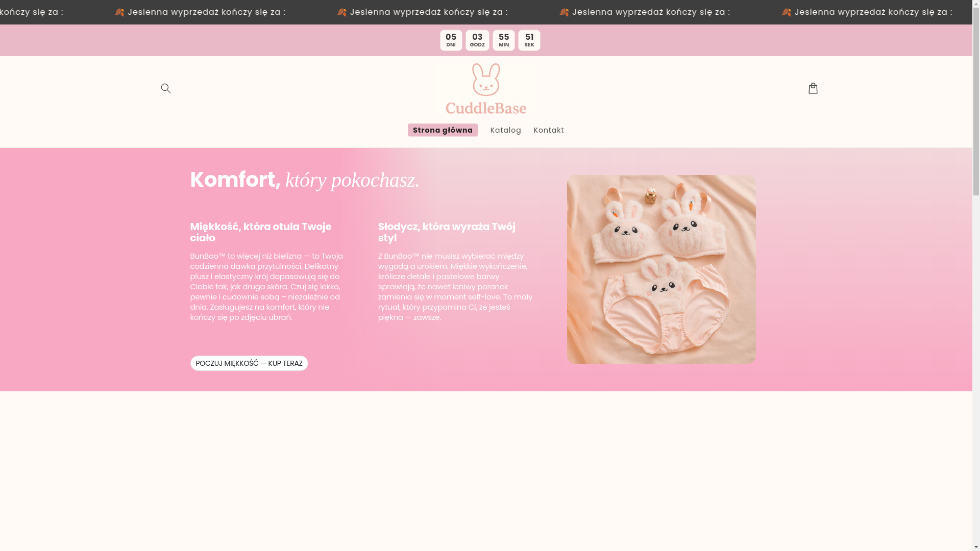Click the Słodycz, która wyraża Twój styl heading

[447, 232]
